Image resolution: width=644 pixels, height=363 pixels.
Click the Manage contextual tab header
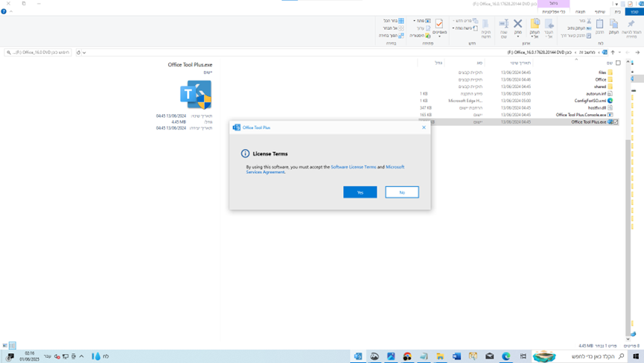[x=553, y=3]
